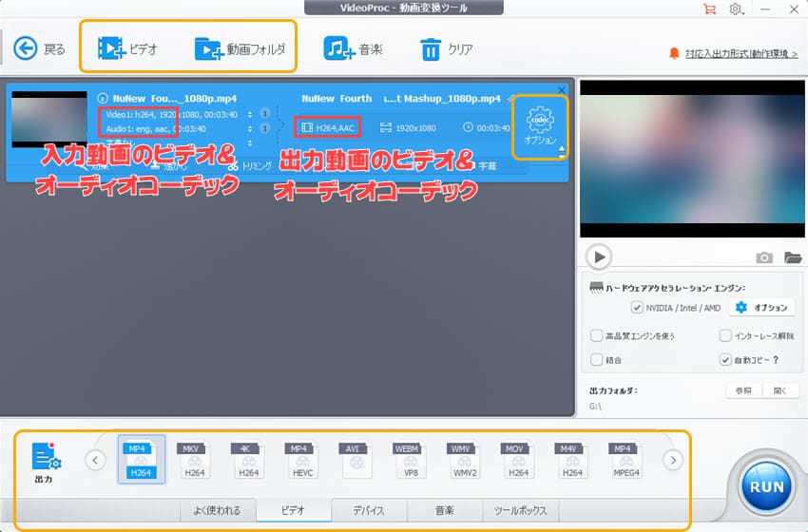
Task: Rename output file with the pencil icon
Action: pos(510,99)
